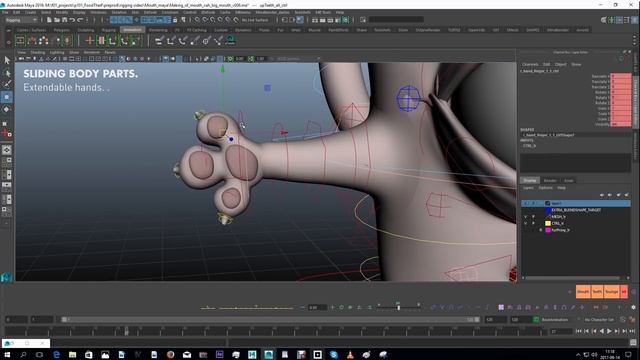Click the Redo arrow icon

80,20
